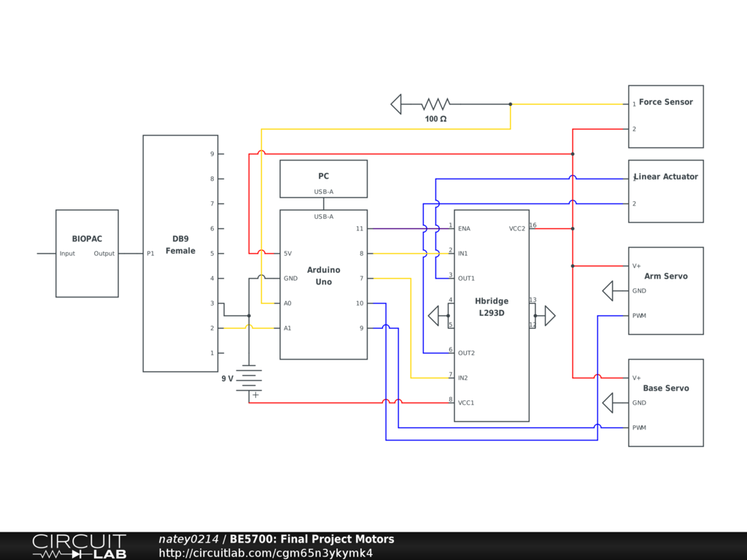Click the ground symbol left of the resistor
Viewport: 747px width, 560px height.
(396, 104)
